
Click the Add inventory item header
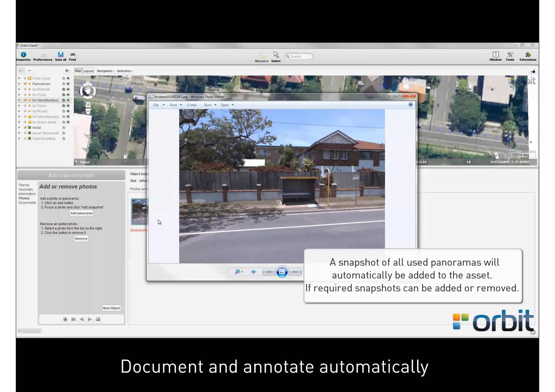pyautogui.click(x=71, y=175)
